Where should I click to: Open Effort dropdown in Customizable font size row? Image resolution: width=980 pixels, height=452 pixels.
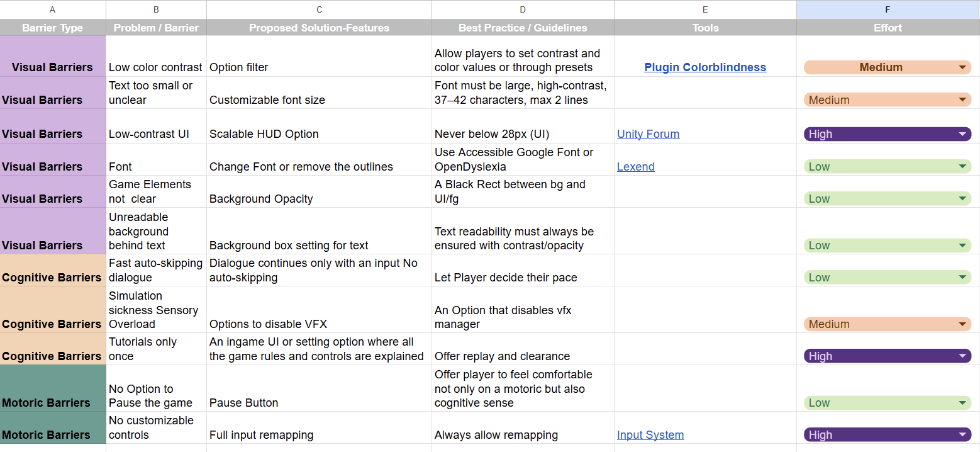(962, 100)
